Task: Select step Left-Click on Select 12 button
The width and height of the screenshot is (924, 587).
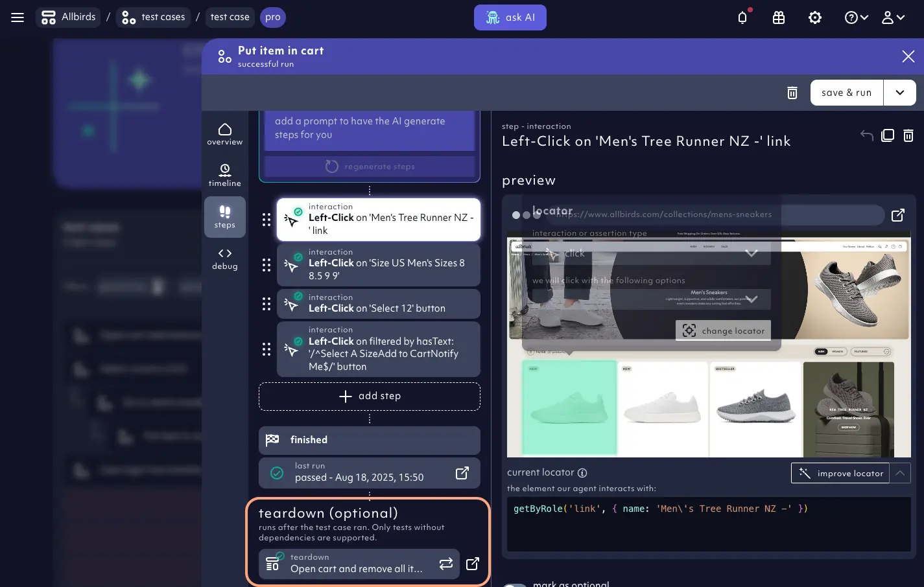Action: (x=379, y=304)
